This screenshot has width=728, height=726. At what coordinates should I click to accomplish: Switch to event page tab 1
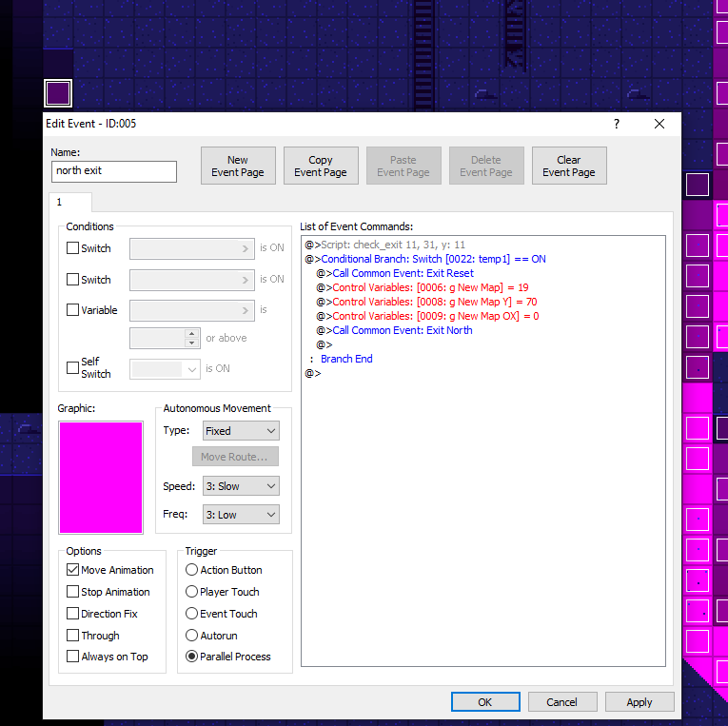[x=60, y=203]
